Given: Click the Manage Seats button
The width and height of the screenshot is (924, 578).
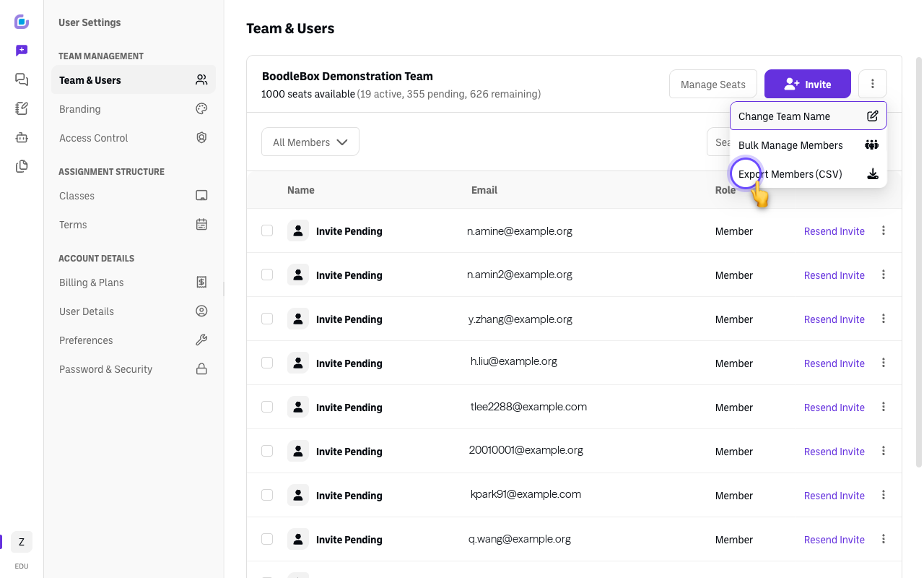Looking at the screenshot, I should pos(713,85).
